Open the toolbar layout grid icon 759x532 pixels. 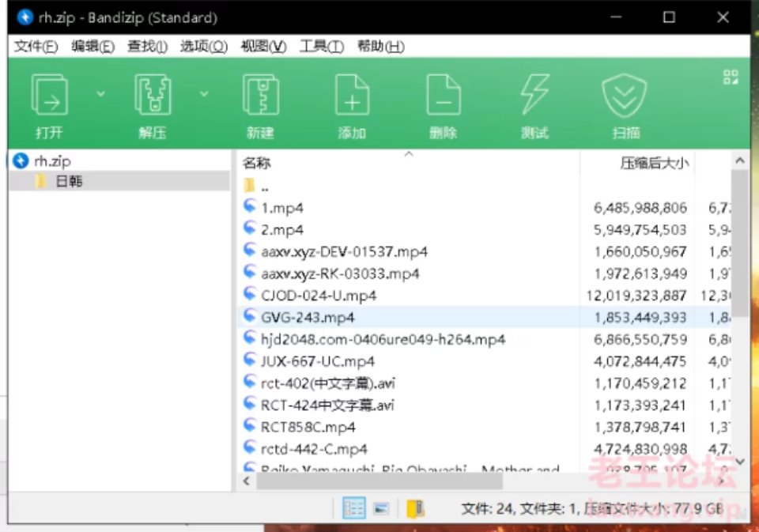[731, 77]
